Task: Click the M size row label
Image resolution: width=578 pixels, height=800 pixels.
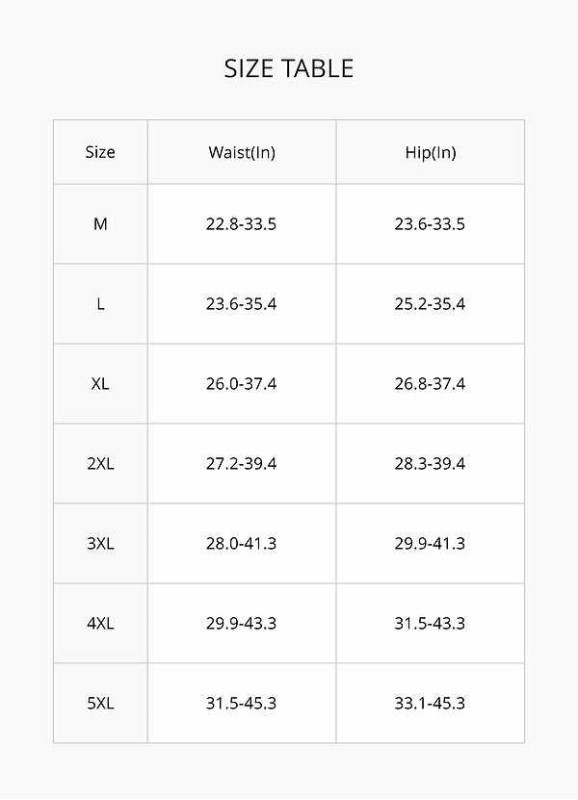Action: point(100,224)
